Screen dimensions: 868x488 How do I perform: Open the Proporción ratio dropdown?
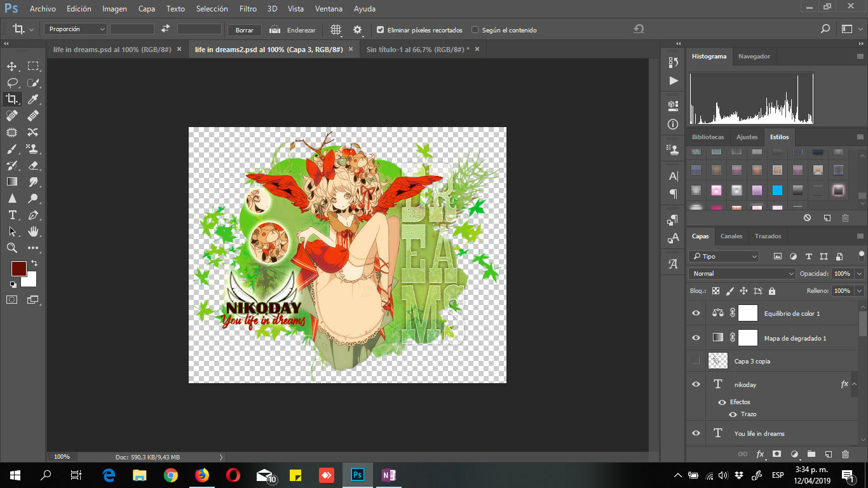click(76, 29)
